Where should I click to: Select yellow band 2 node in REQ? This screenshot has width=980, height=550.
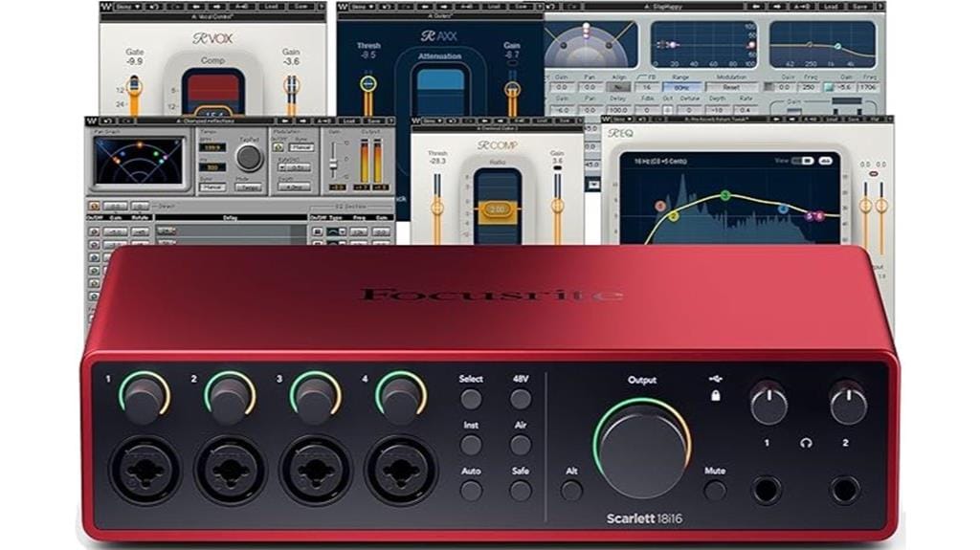click(x=673, y=217)
